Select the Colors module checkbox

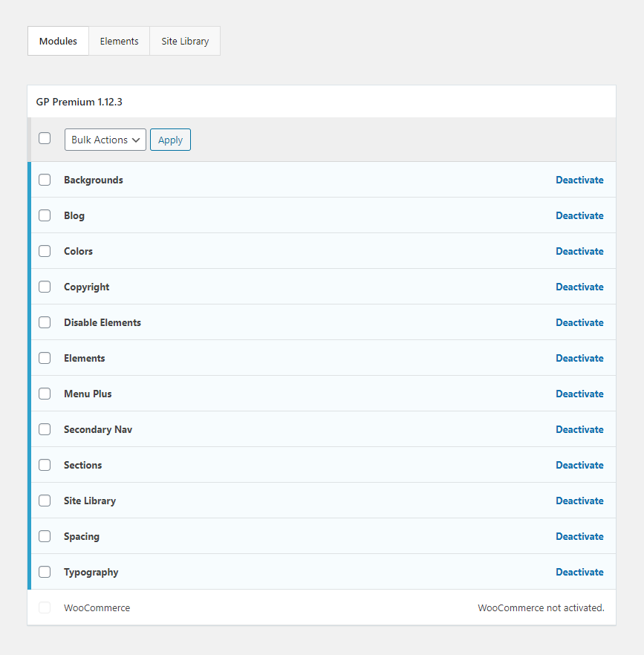click(45, 251)
